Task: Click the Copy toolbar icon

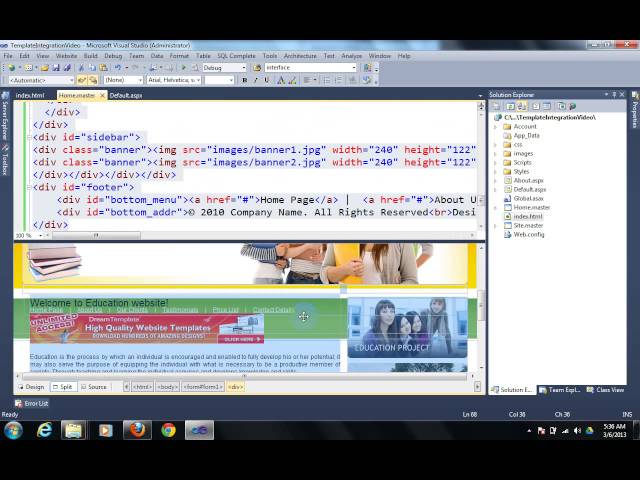Action: tap(92, 68)
